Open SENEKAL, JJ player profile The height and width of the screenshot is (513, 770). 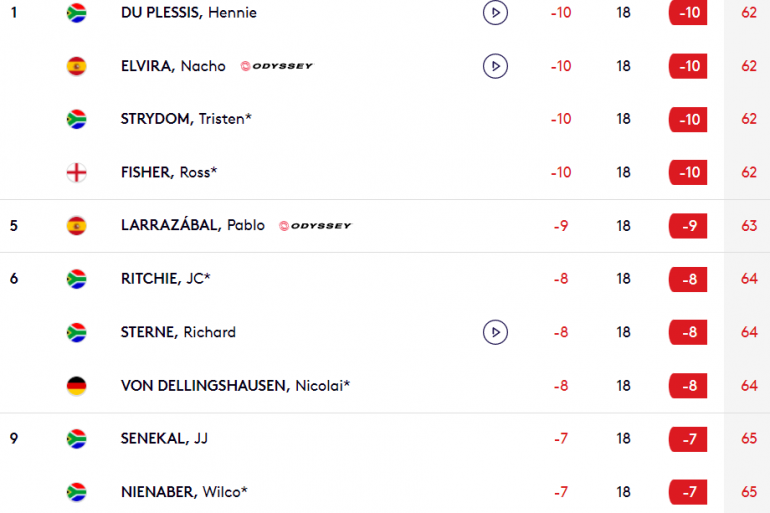tap(165, 438)
